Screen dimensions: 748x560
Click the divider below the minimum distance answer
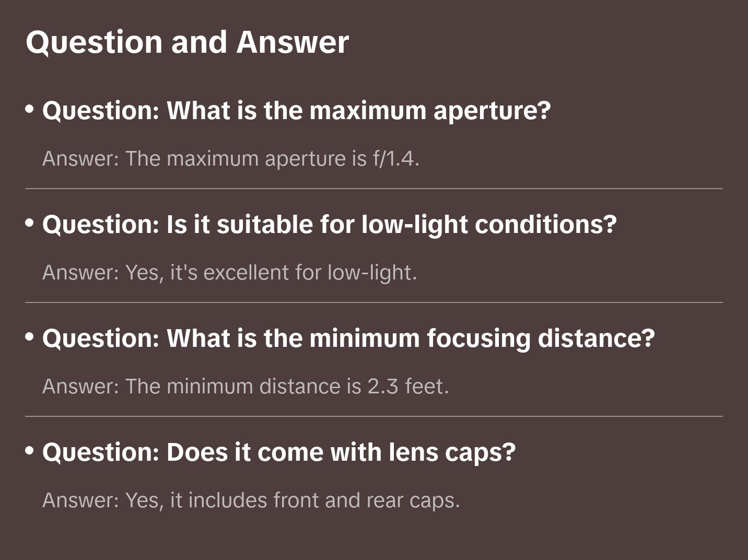pyautogui.click(x=374, y=416)
